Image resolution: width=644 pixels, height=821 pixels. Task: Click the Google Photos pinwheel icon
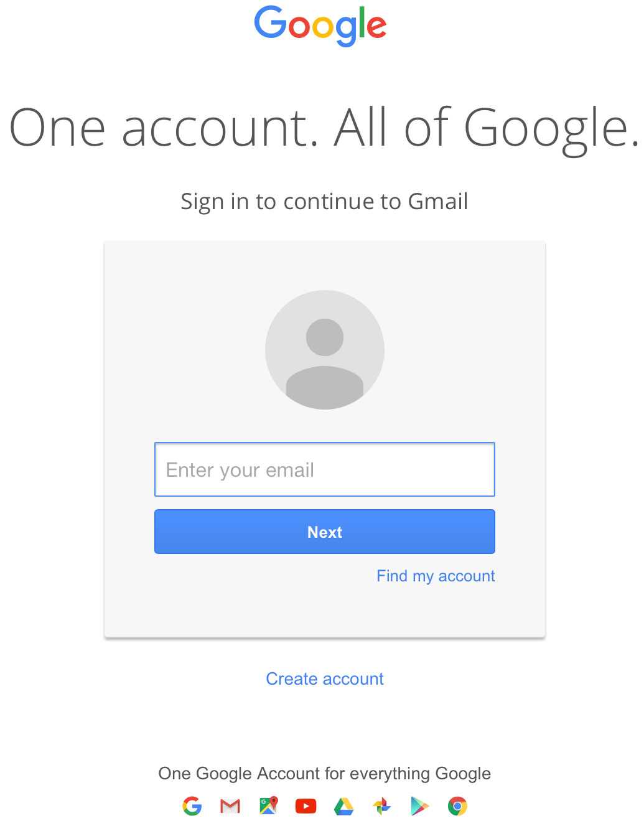[381, 806]
